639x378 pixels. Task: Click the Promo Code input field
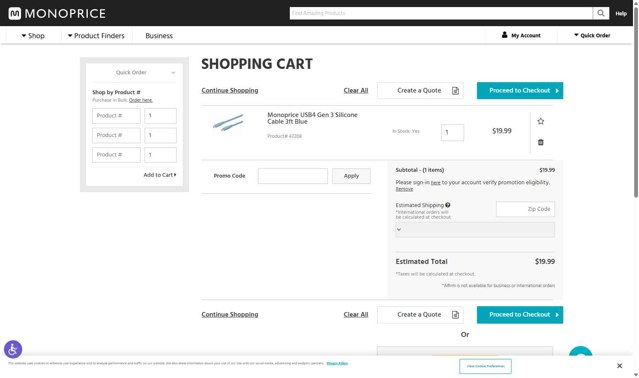tap(293, 176)
